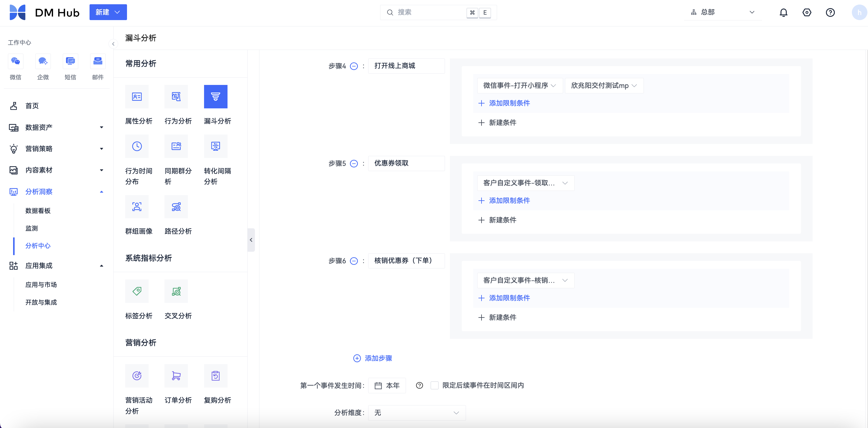
Task: Expand the 数据资产 menu
Action: (56, 127)
